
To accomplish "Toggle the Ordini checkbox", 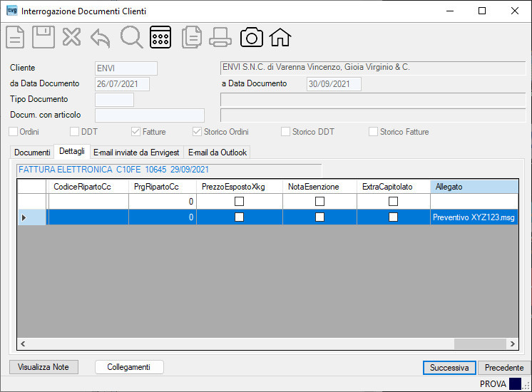I will pos(13,132).
